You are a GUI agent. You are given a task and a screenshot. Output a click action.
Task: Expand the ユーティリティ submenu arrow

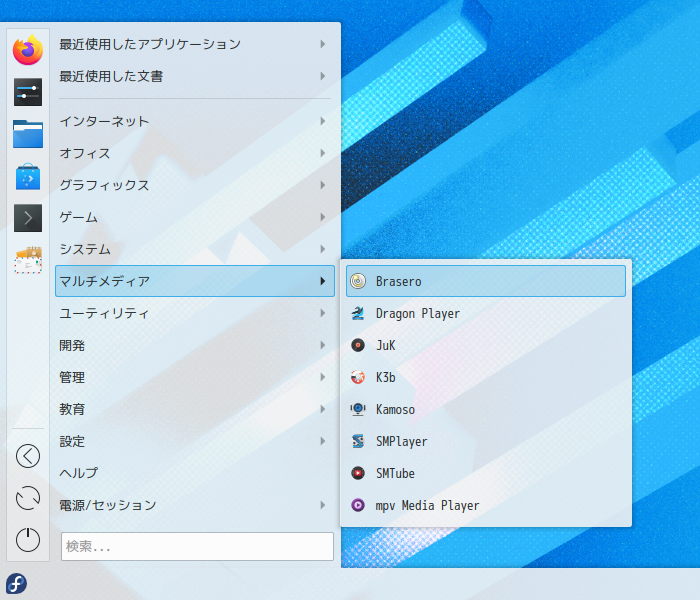[x=323, y=313]
